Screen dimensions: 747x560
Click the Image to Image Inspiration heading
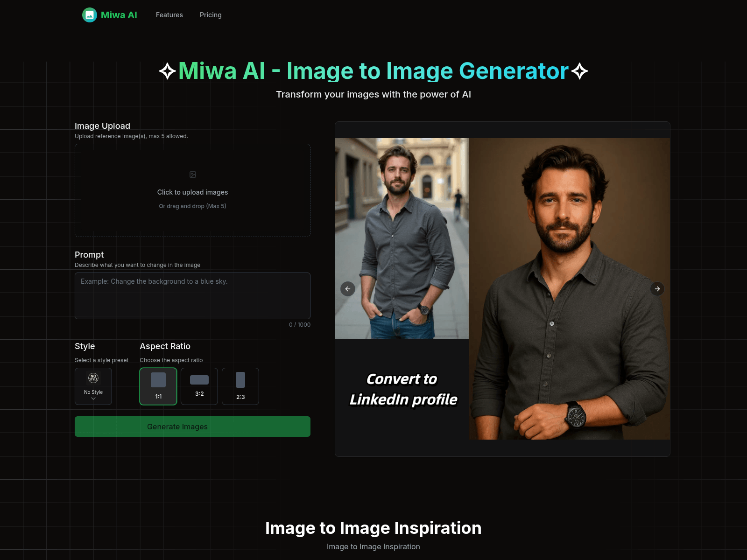click(x=373, y=528)
